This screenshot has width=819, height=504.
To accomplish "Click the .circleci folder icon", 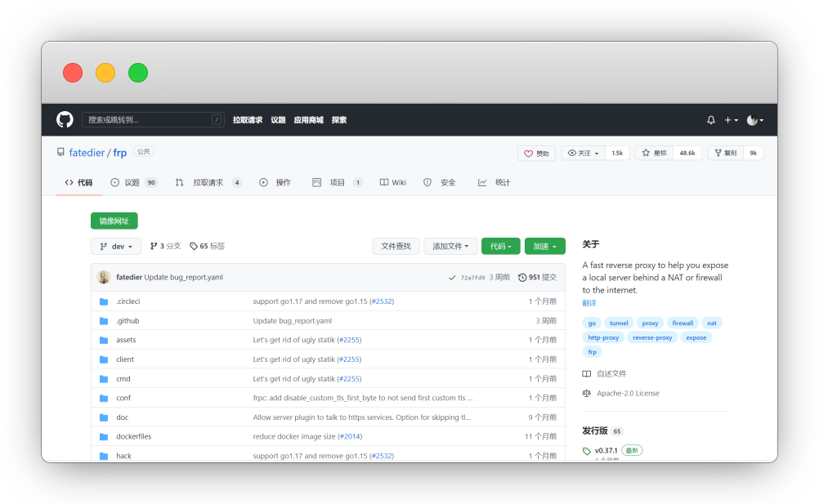I will tap(104, 301).
